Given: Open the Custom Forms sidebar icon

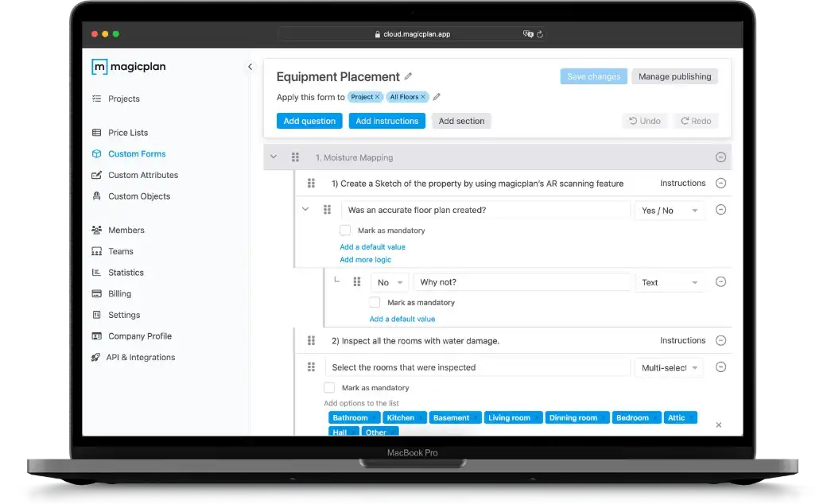Looking at the screenshot, I should coord(97,153).
